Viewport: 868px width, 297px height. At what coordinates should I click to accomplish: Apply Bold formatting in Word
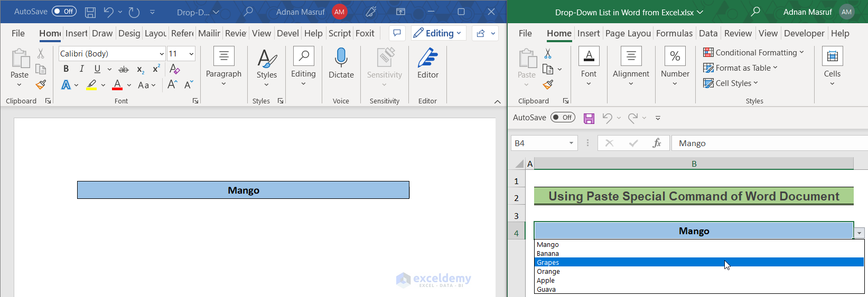(66, 69)
